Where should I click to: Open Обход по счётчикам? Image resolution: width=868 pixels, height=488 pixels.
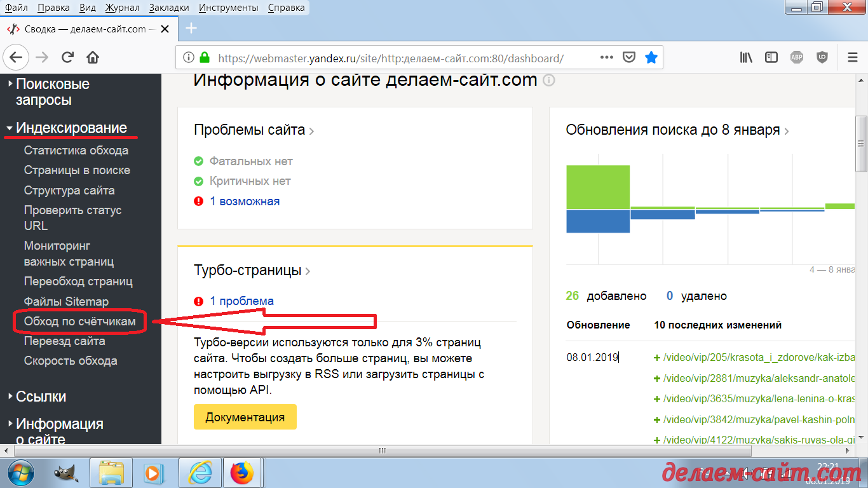pos(80,322)
